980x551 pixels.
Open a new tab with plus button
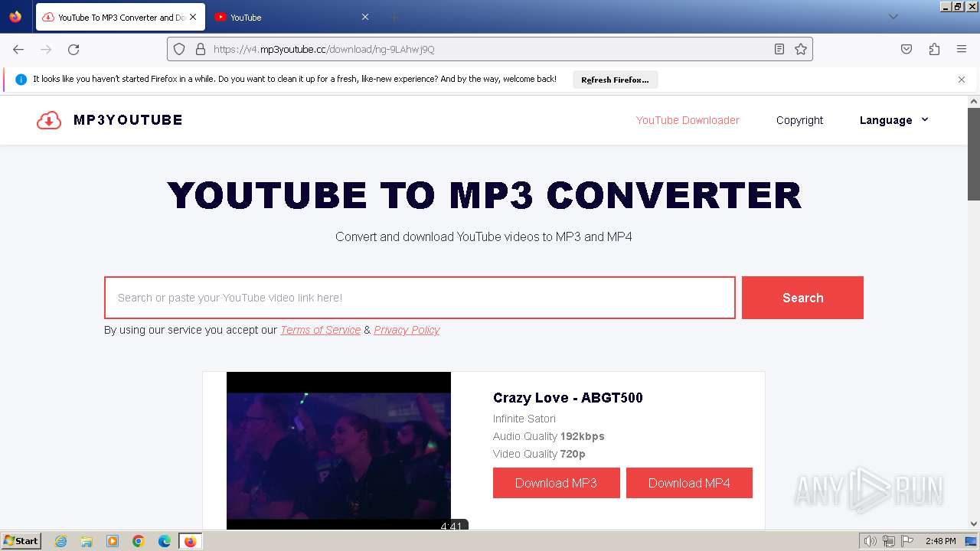[x=394, y=17]
